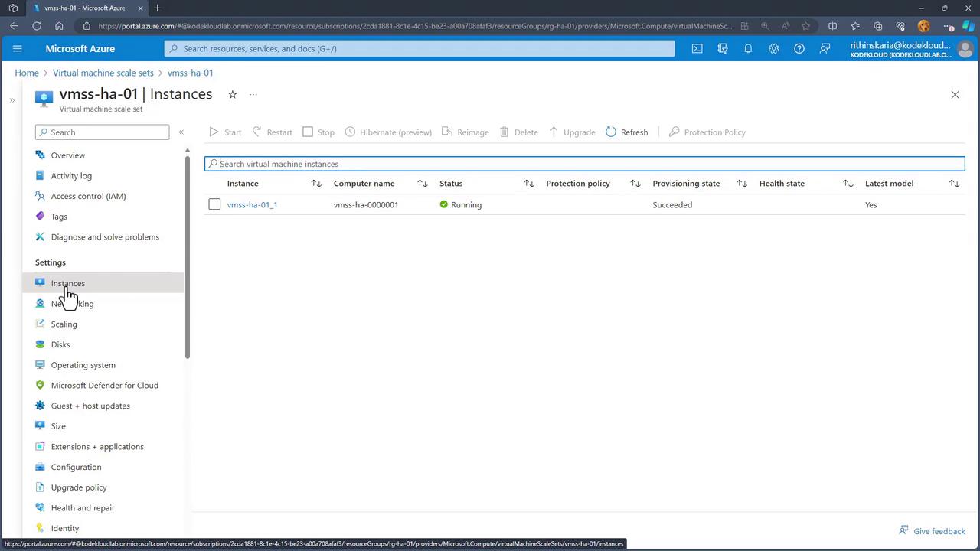This screenshot has width=980, height=551.
Task: Focus the resource menu Search box
Action: tap(102, 132)
